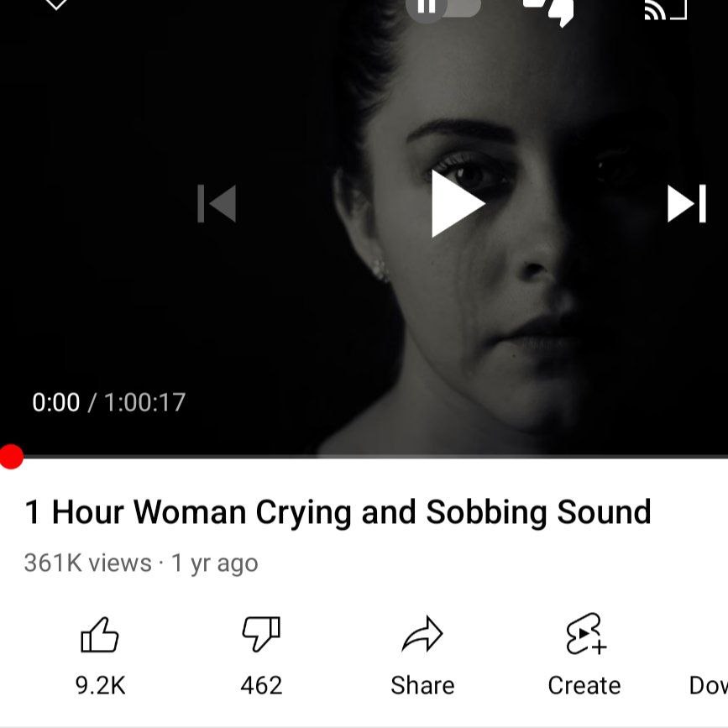Skip to the next video
The image size is (728, 728).
687,204
